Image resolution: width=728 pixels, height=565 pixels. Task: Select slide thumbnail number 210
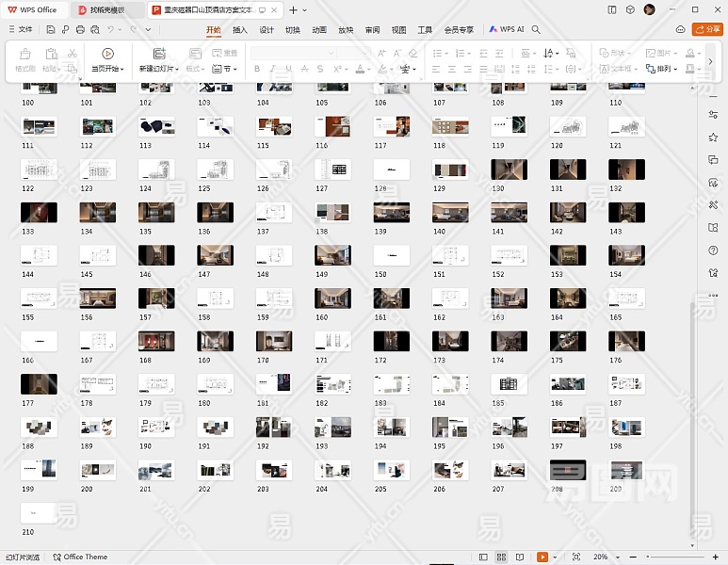tap(39, 512)
